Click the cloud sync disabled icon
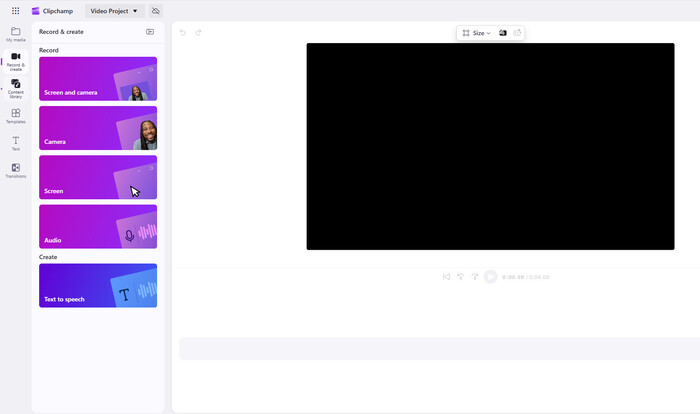 click(x=156, y=11)
